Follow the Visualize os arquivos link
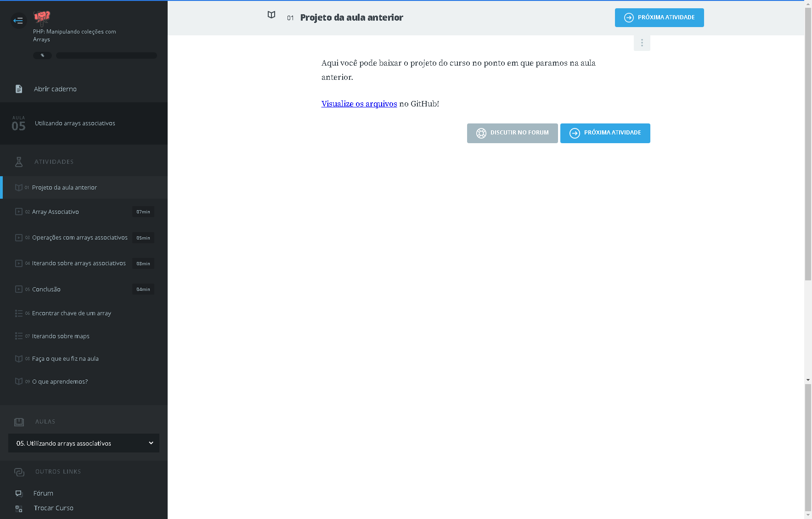This screenshot has width=812, height=519. pyautogui.click(x=359, y=104)
